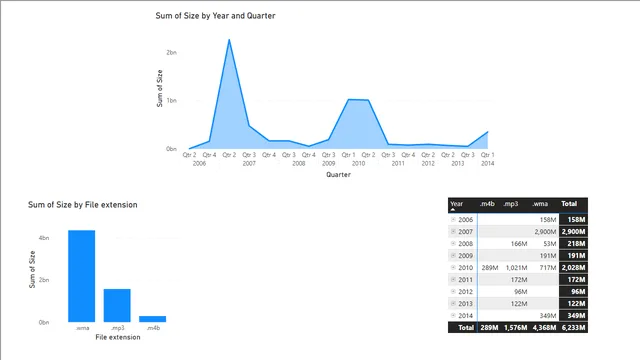
Task: Click the 'File extension' axis title
Action: (118, 337)
